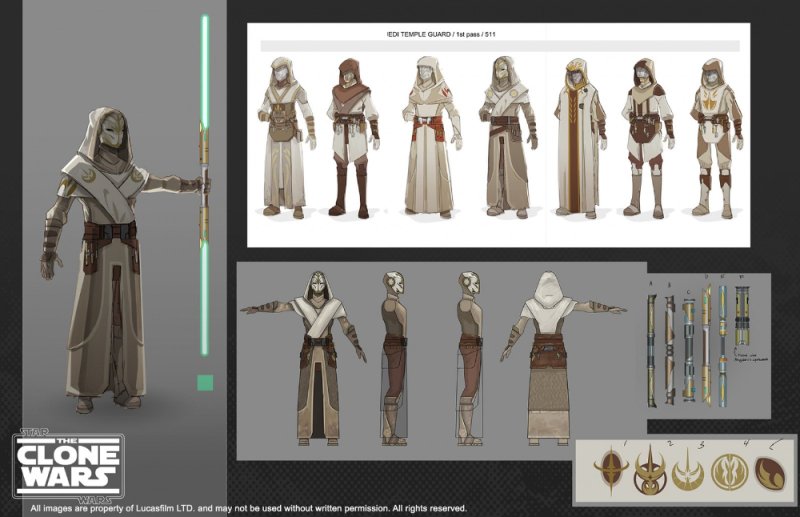Viewport: 800px width, 517px height.
Task: Click the Lucasfilm copyright notice text
Action: click(x=248, y=508)
